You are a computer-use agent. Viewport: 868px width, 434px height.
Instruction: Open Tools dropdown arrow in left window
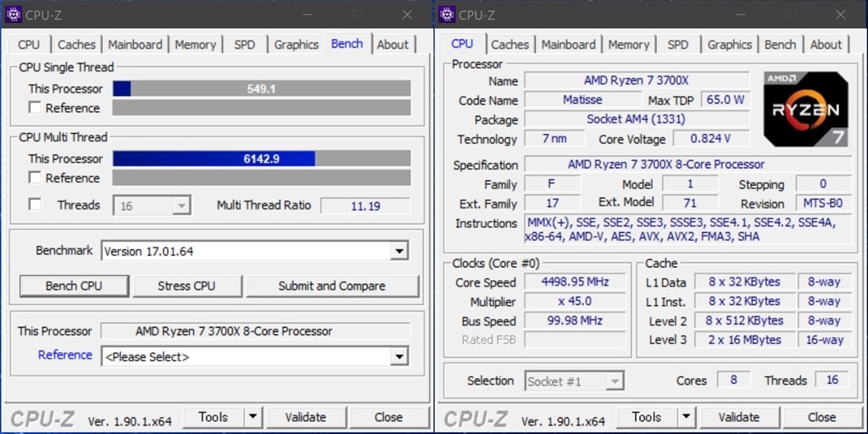click(253, 417)
